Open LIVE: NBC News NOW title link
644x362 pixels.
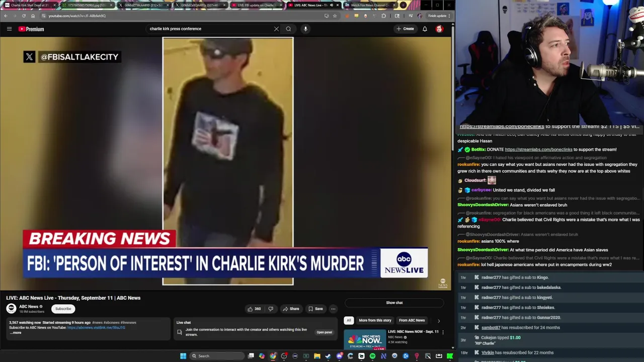pyautogui.click(x=413, y=332)
